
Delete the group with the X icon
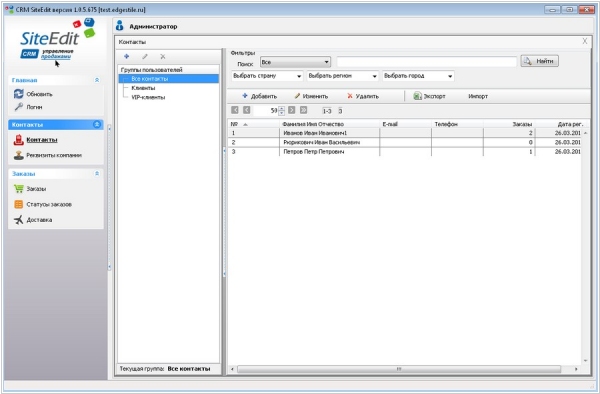tap(163, 56)
